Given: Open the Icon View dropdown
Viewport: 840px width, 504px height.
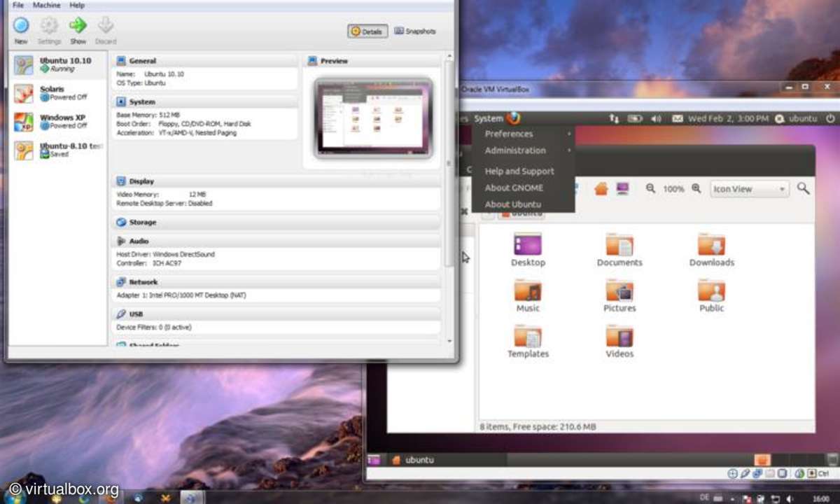Looking at the screenshot, I should (750, 189).
